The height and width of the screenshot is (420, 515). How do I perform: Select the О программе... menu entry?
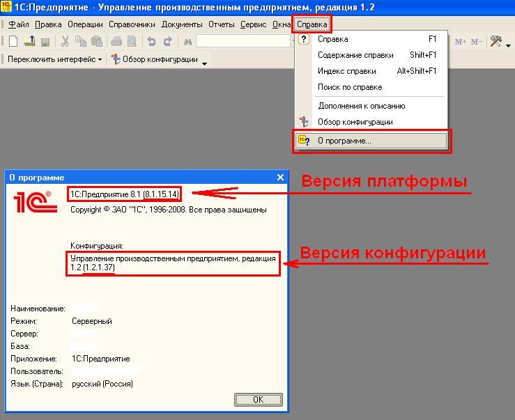[x=371, y=141]
